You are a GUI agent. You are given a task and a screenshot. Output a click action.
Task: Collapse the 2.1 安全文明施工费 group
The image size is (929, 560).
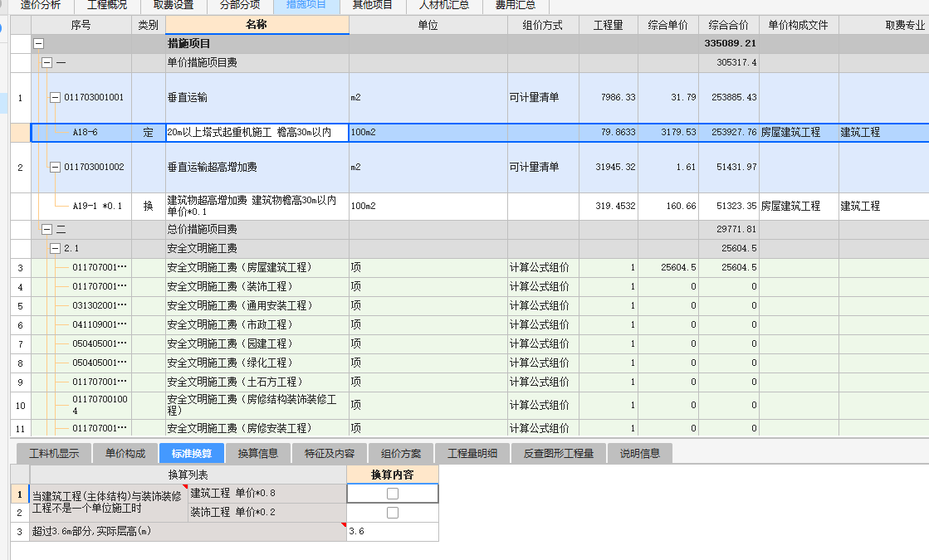click(55, 248)
